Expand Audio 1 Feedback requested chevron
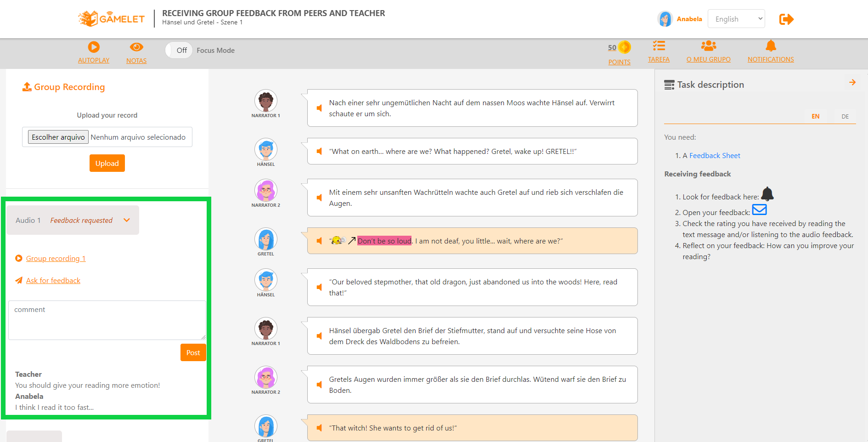Screen dimensions: 868x442 pos(127,220)
